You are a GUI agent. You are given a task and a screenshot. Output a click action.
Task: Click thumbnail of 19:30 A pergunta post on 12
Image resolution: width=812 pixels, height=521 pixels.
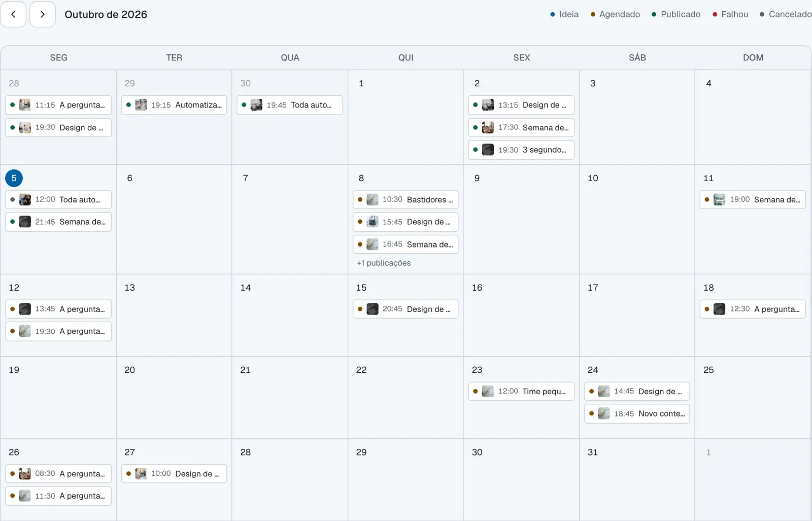click(25, 331)
